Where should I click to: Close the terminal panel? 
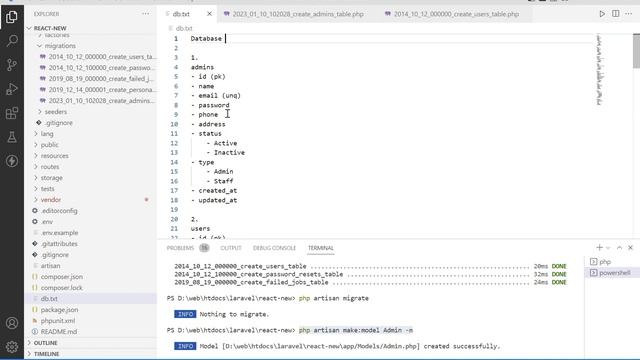(x=631, y=248)
